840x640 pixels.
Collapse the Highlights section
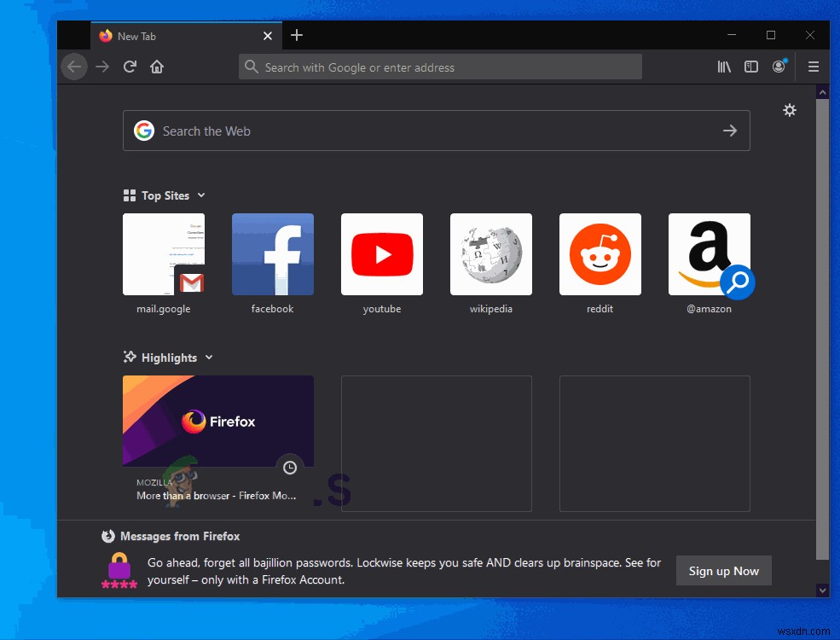211,358
